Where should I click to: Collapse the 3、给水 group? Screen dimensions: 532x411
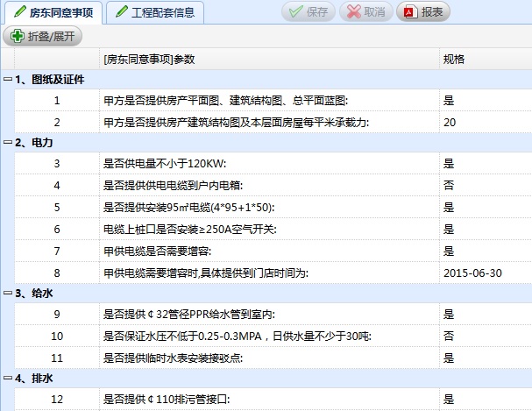point(8,293)
